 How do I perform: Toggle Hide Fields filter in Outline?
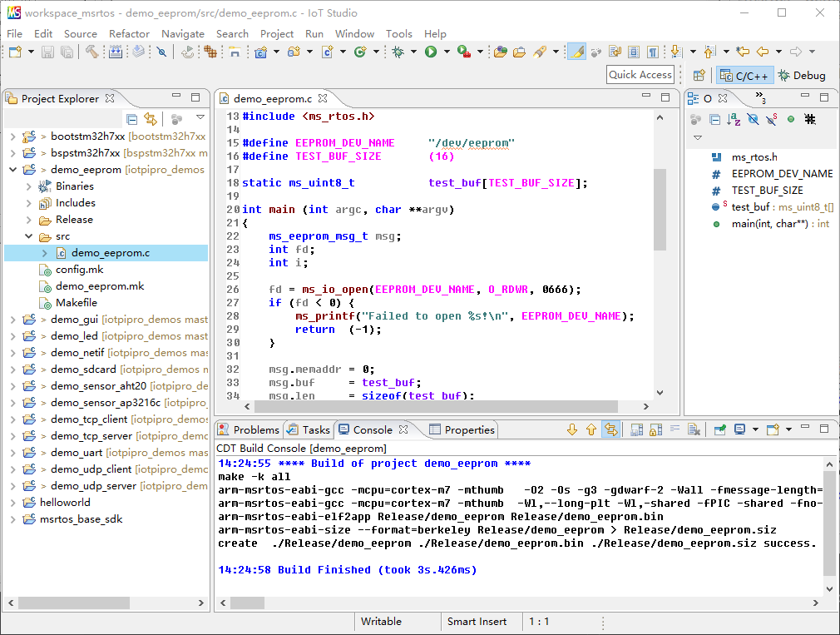753,120
